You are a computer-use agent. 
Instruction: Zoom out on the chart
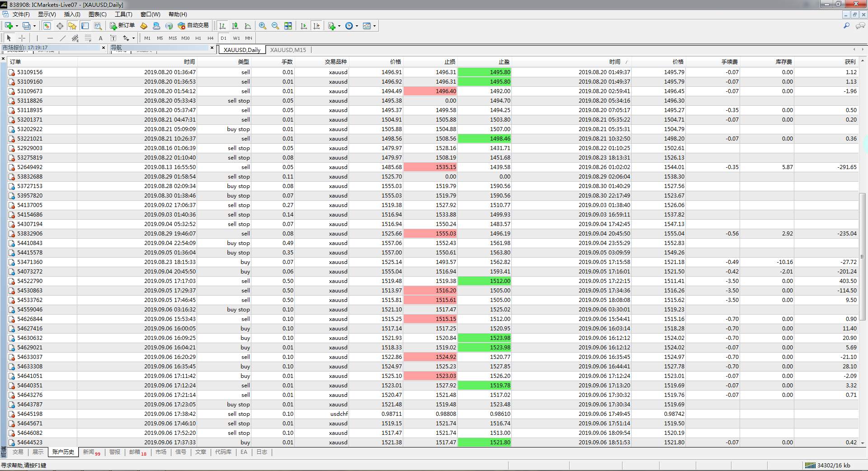tap(275, 26)
